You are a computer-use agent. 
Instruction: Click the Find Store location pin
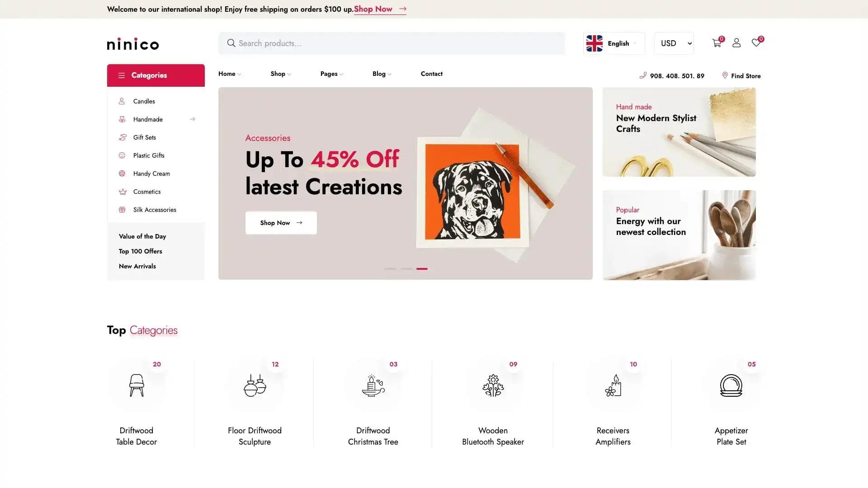coord(725,75)
